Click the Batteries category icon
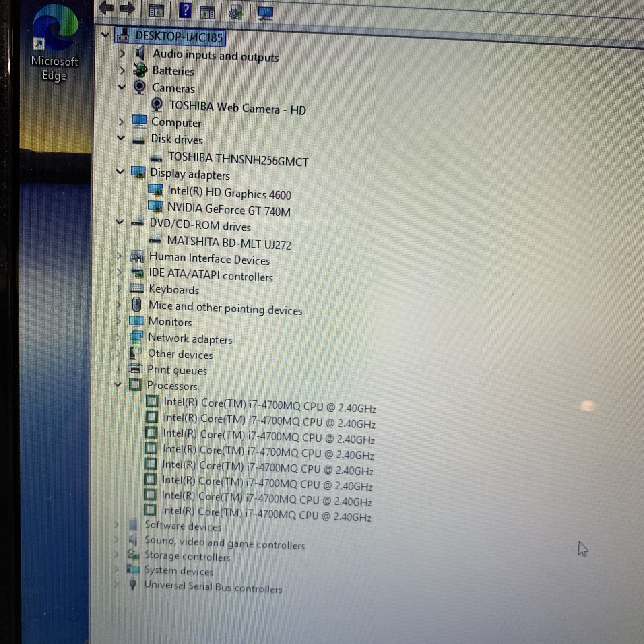This screenshot has height=644, width=644. click(140, 70)
